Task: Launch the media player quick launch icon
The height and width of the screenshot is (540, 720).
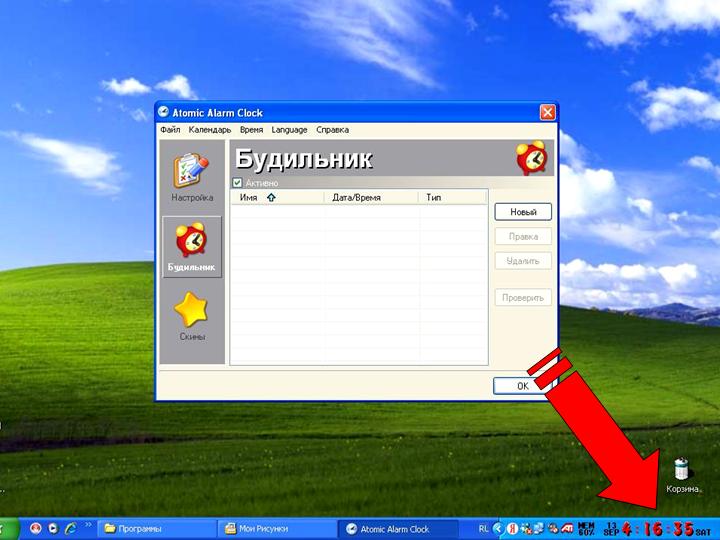Action: click(x=53, y=529)
